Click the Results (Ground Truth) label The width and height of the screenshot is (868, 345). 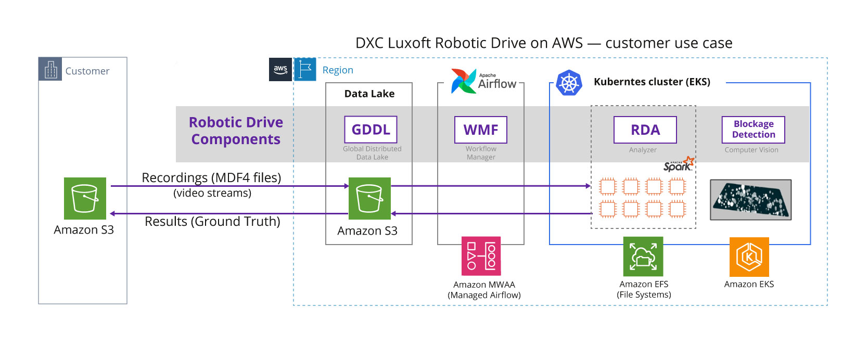tap(212, 221)
